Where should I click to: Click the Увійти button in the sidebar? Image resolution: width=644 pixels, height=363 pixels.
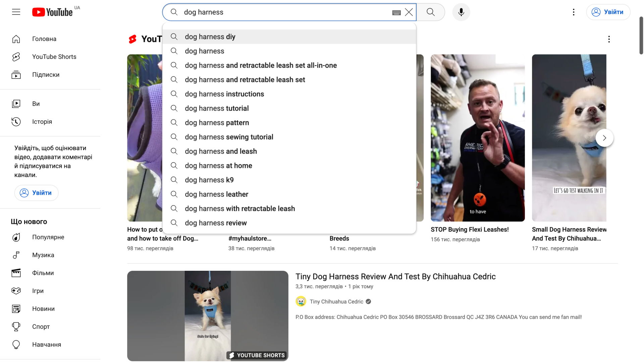pos(36,193)
